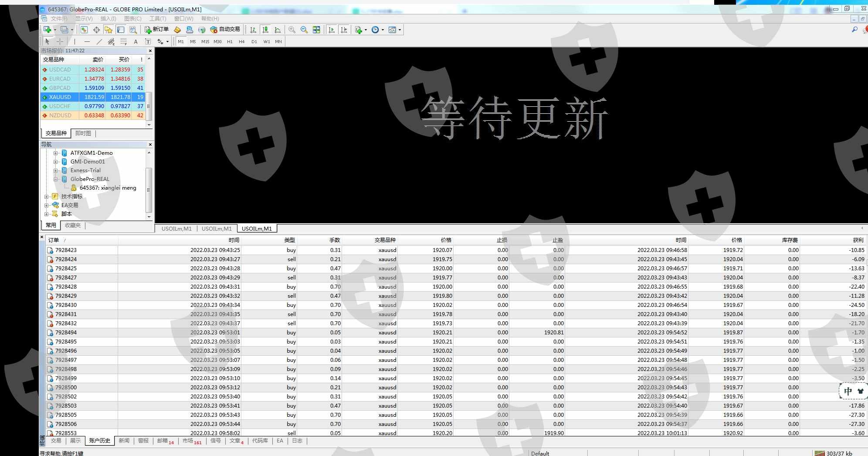Toggle the Navigator star-folder icon
The height and width of the screenshot is (456, 868).
(x=108, y=30)
